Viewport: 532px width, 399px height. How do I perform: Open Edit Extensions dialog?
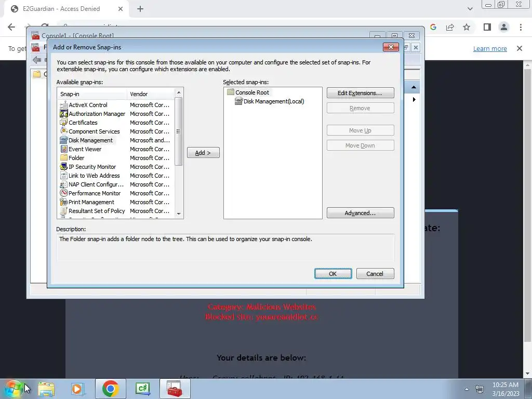(x=361, y=93)
